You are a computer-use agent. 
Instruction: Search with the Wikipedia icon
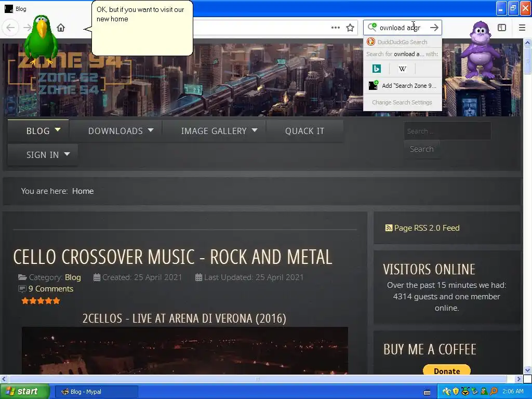[x=403, y=69]
